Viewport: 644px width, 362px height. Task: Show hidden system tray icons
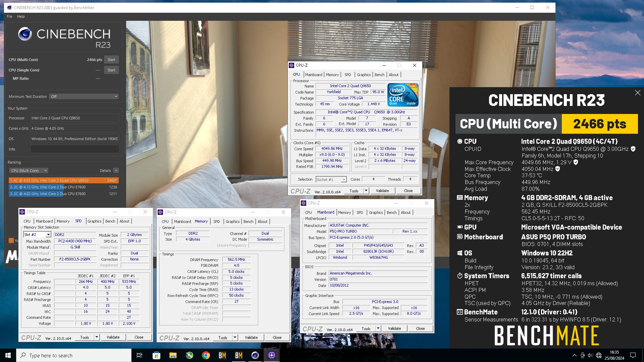(575, 355)
